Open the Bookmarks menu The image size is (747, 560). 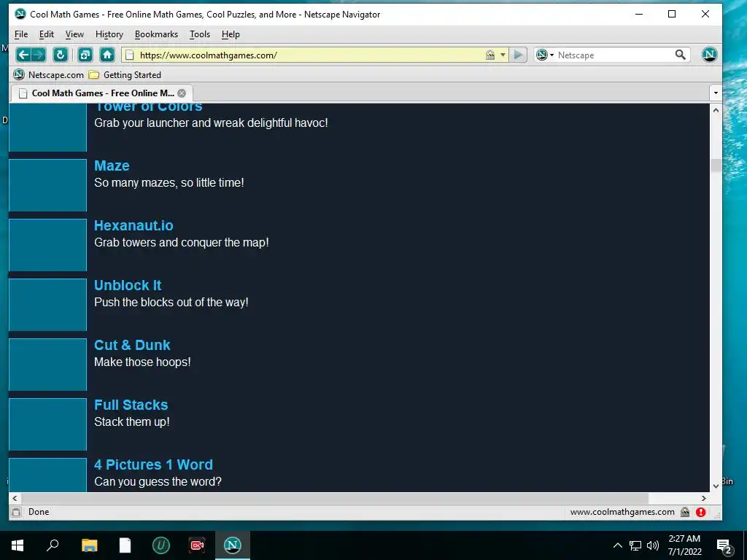pos(156,34)
